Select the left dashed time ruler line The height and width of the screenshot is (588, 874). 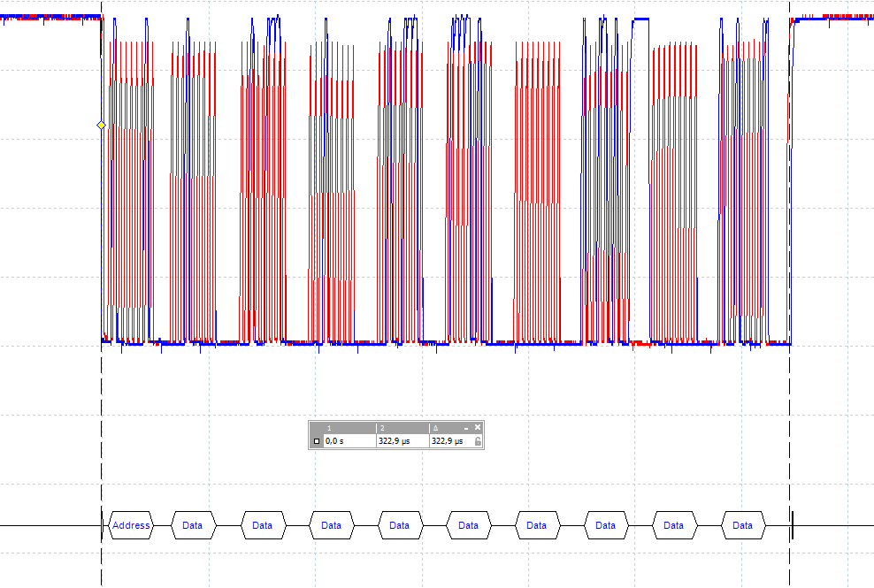coord(102,398)
